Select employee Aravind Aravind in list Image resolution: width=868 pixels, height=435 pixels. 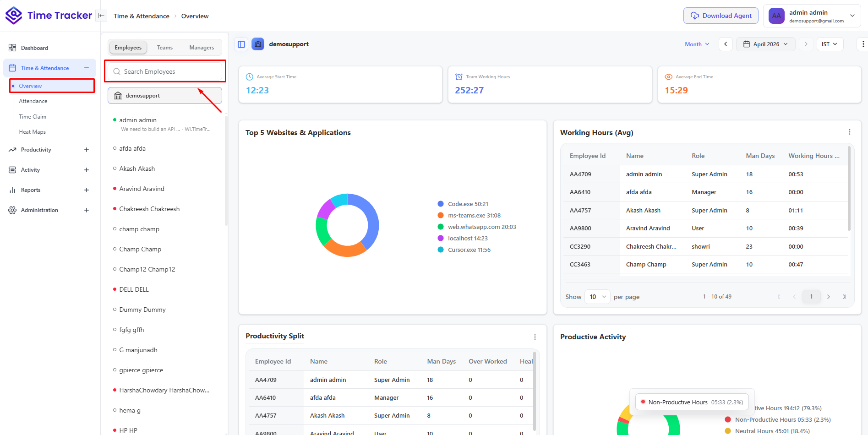pyautogui.click(x=142, y=189)
